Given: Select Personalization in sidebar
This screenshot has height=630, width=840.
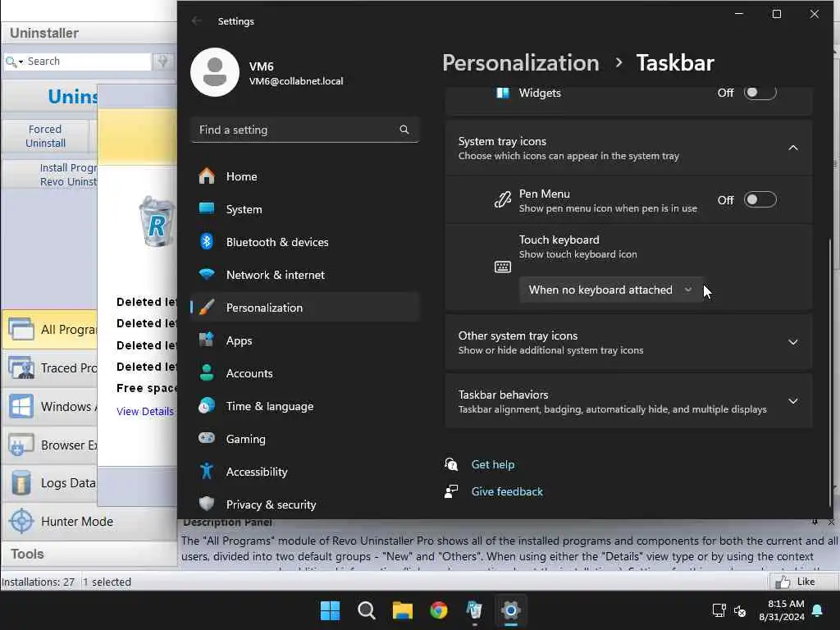Looking at the screenshot, I should pos(304,308).
